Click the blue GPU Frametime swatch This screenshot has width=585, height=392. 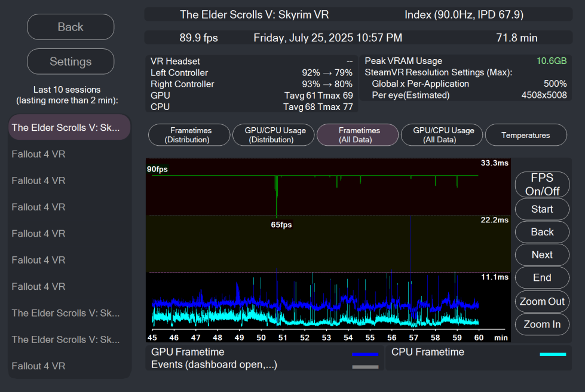click(x=365, y=354)
